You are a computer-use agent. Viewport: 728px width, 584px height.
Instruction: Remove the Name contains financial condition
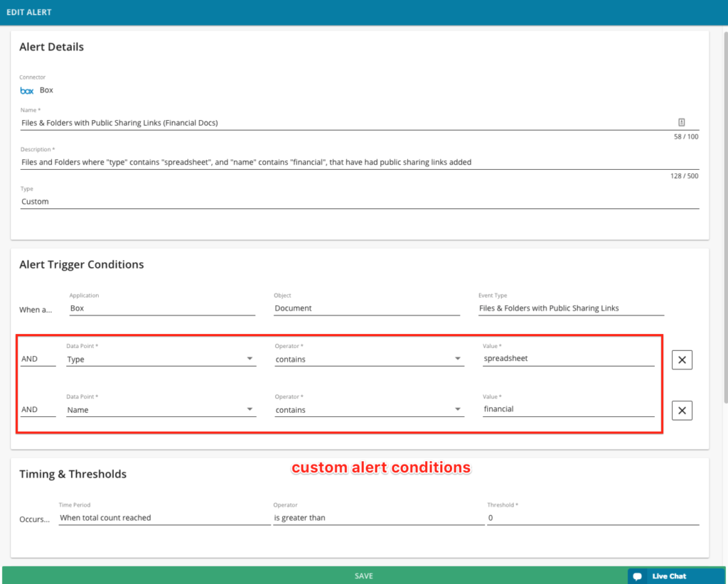[682, 410]
